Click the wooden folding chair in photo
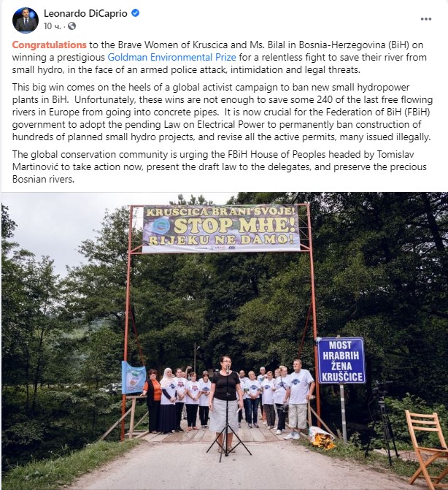 426,450
